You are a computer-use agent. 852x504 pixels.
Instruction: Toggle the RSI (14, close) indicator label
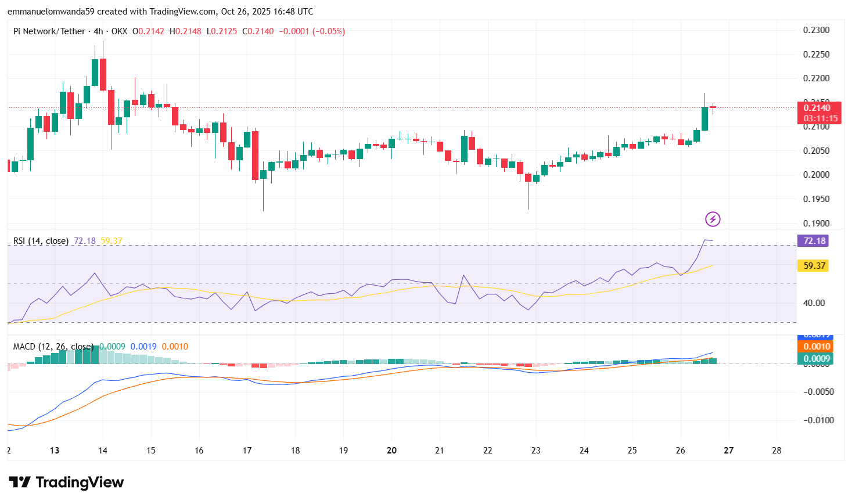pyautogui.click(x=41, y=240)
